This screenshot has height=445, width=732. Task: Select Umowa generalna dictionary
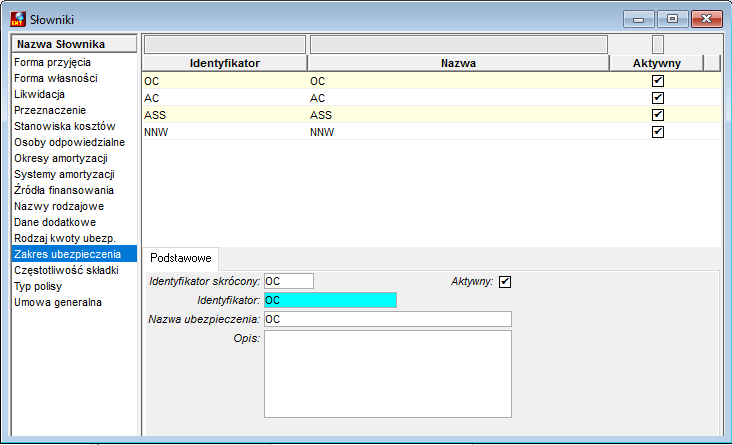74,302
